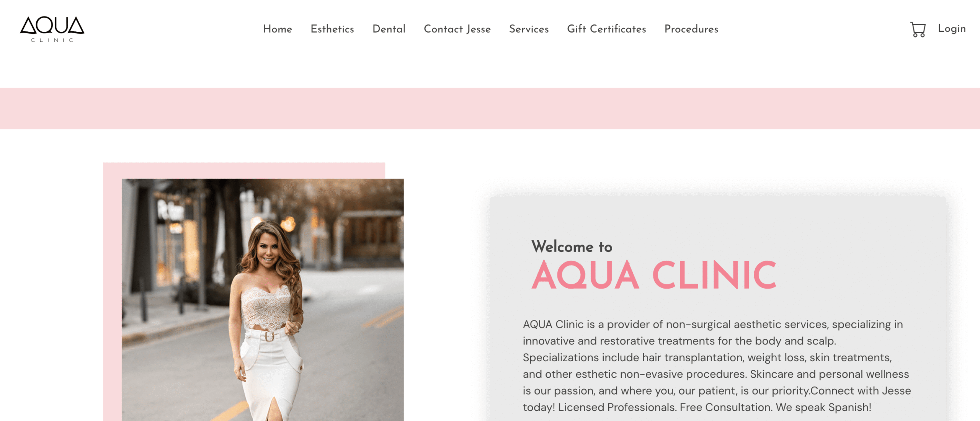This screenshot has height=421, width=980.
Task: Click the pink AQUA CLINIC heading
Action: [654, 275]
